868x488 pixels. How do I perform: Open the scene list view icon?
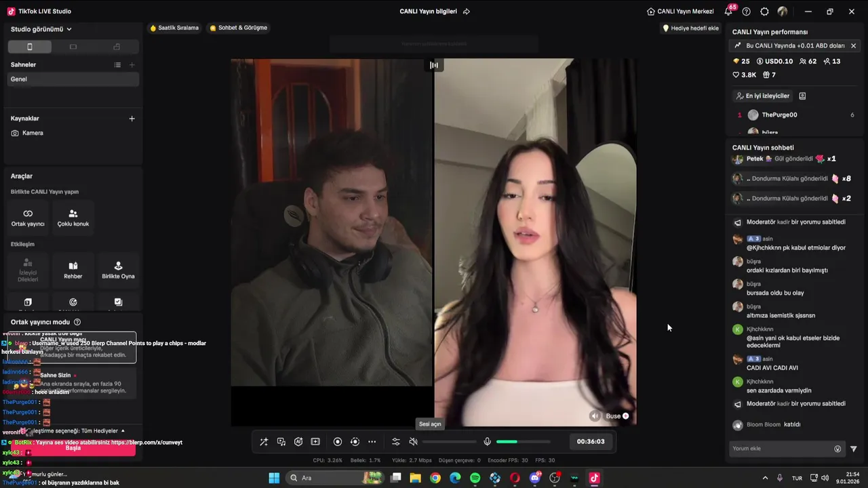click(117, 65)
